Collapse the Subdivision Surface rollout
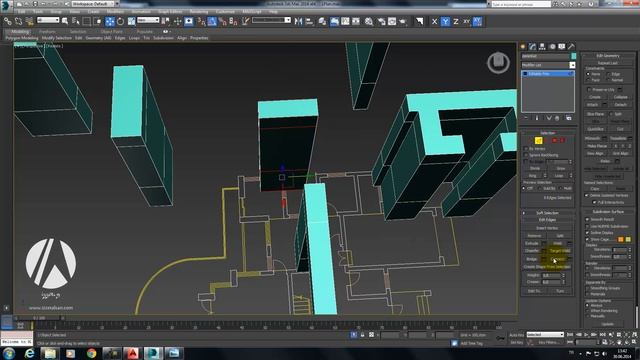 (x=608, y=212)
